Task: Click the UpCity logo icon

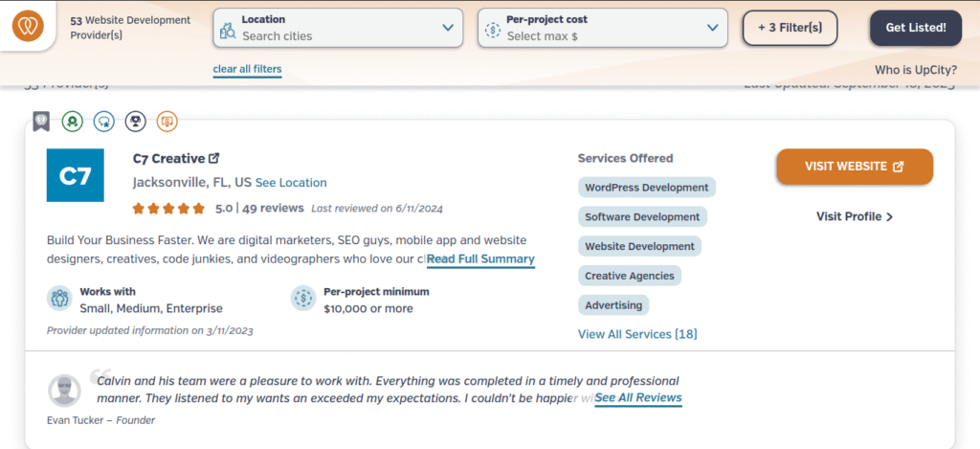Action: pos(33,28)
